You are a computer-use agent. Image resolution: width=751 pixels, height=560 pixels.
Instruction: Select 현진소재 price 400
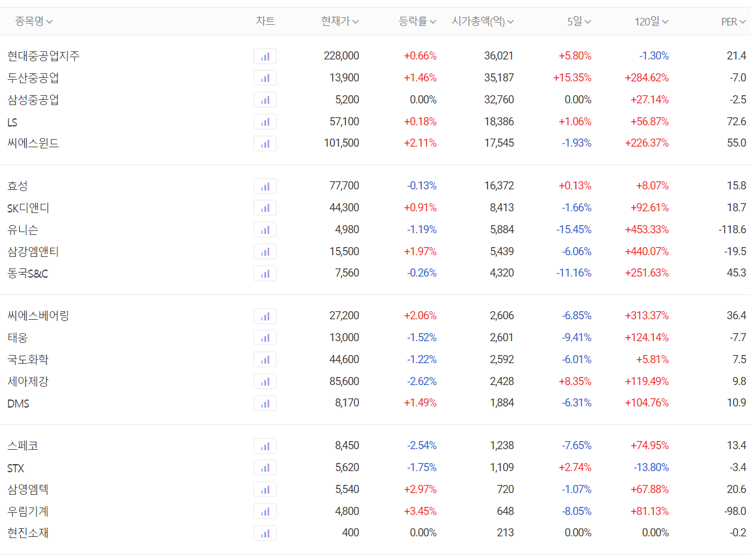(351, 533)
